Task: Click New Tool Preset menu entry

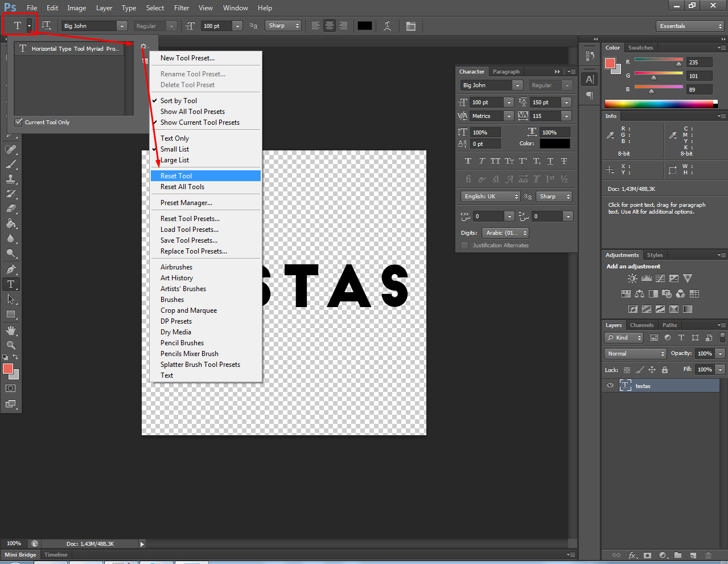Action: coord(187,58)
